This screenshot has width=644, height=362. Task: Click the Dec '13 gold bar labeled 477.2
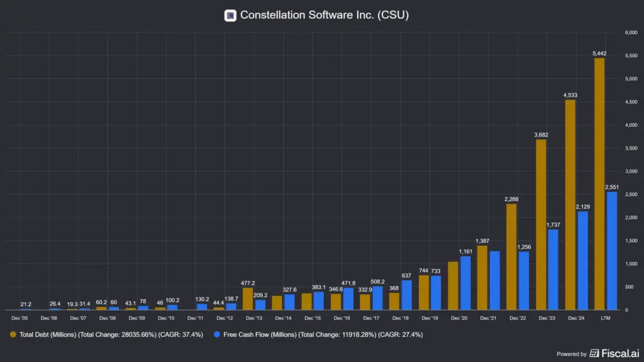pyautogui.click(x=248, y=299)
